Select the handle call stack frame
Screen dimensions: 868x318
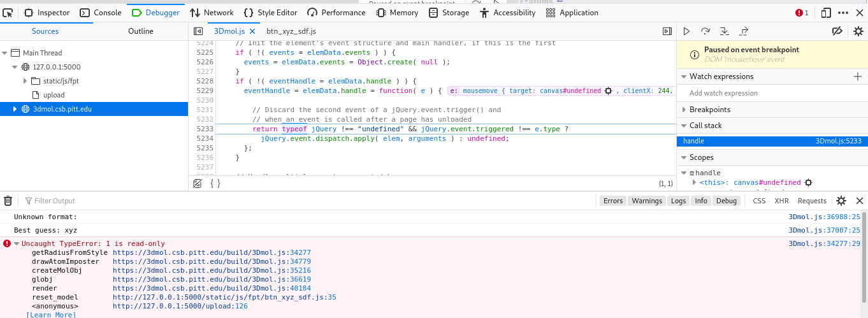pyautogui.click(x=772, y=141)
